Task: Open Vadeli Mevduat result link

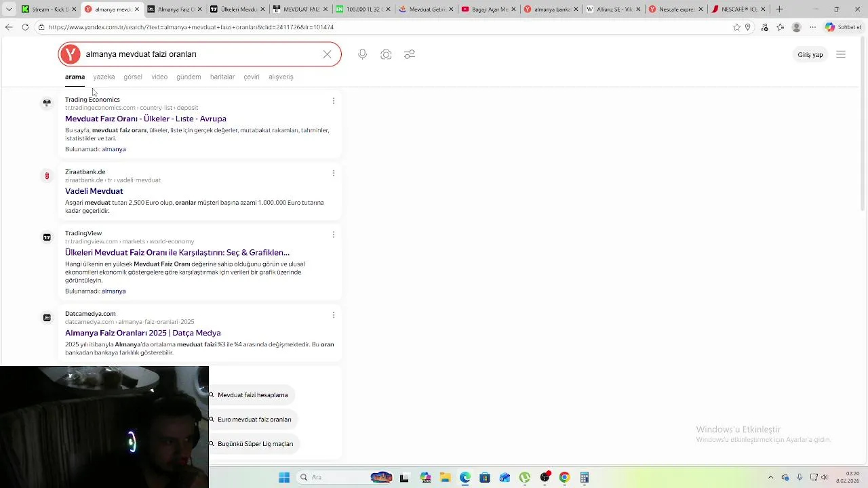Action: tap(94, 191)
